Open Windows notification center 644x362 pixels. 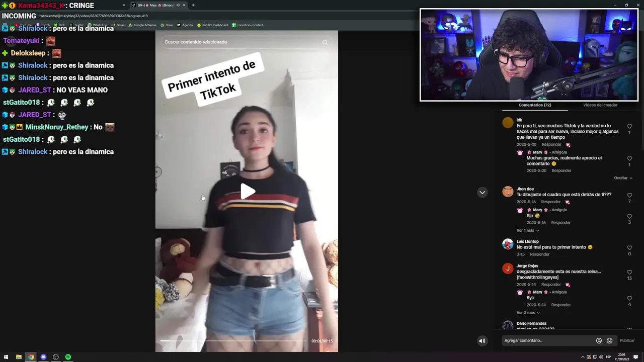(x=636, y=357)
